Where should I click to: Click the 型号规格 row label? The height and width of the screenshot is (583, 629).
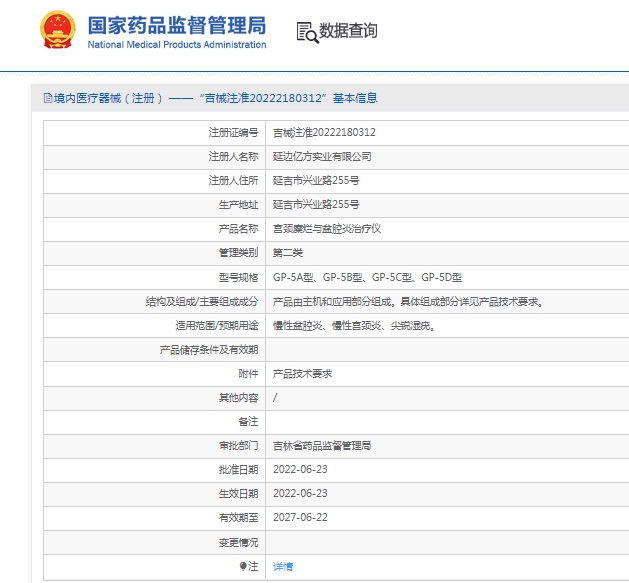238,277
